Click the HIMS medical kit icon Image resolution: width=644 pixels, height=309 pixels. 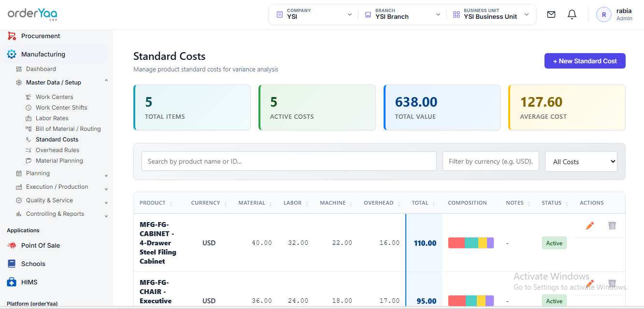tap(12, 282)
